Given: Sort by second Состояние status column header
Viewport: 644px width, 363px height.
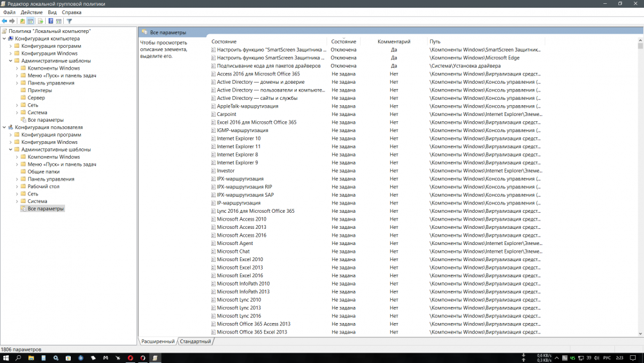Looking at the screenshot, I should (x=343, y=41).
